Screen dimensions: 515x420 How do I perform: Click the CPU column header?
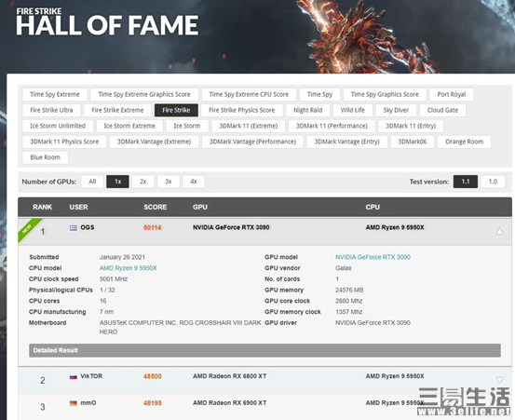(373, 208)
